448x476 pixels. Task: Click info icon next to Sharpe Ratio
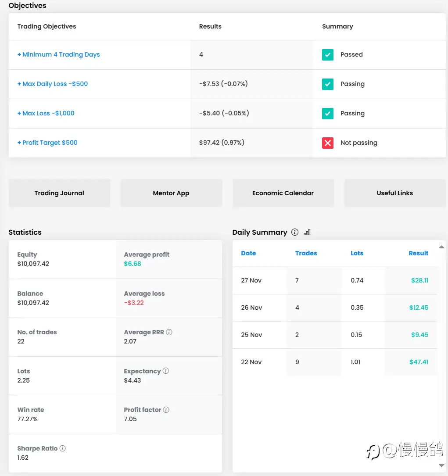pos(62,448)
